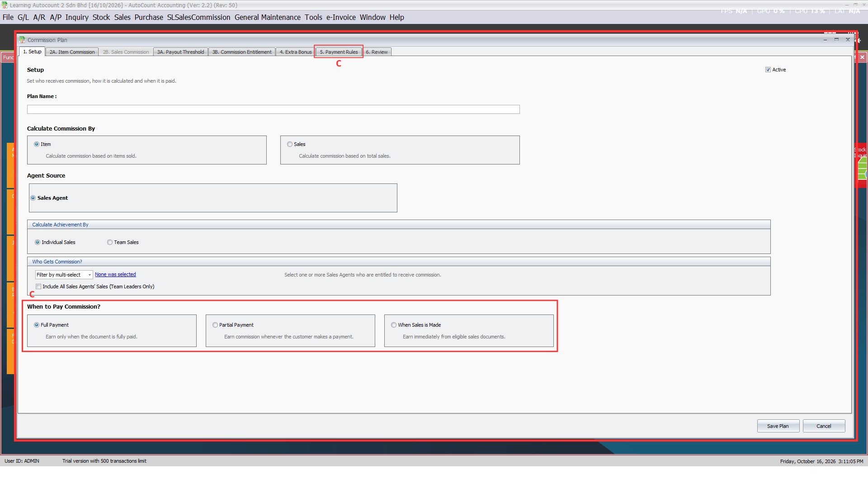Switch to 5. Payment Rules tab

coord(339,52)
